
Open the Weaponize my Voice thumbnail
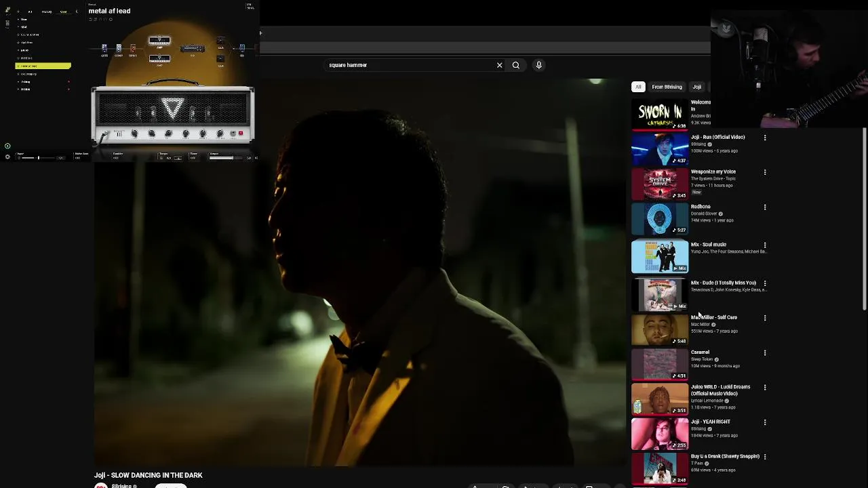[x=660, y=184]
